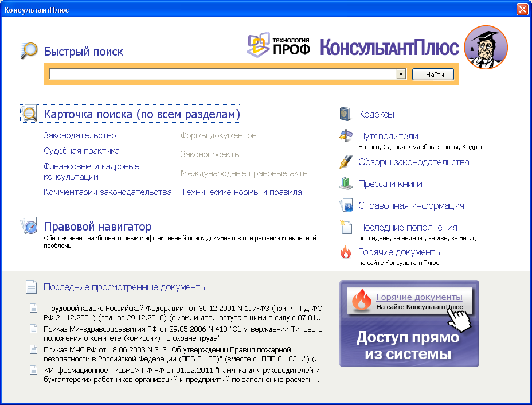Viewport: 532px width, 405px height.
Task: Open Последние просмотренные документы list
Action: coord(125,287)
